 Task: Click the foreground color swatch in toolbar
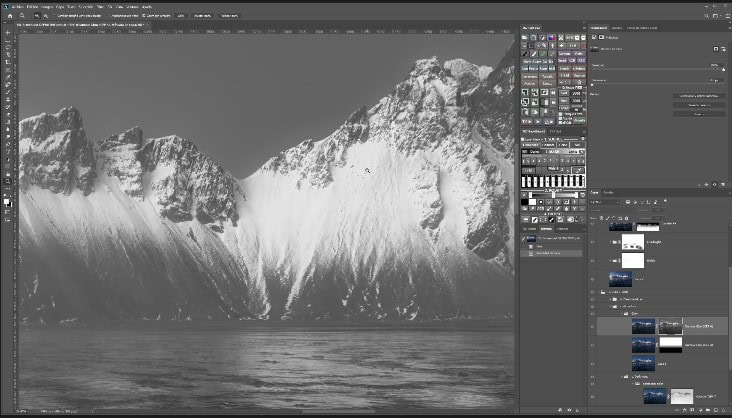point(6,201)
